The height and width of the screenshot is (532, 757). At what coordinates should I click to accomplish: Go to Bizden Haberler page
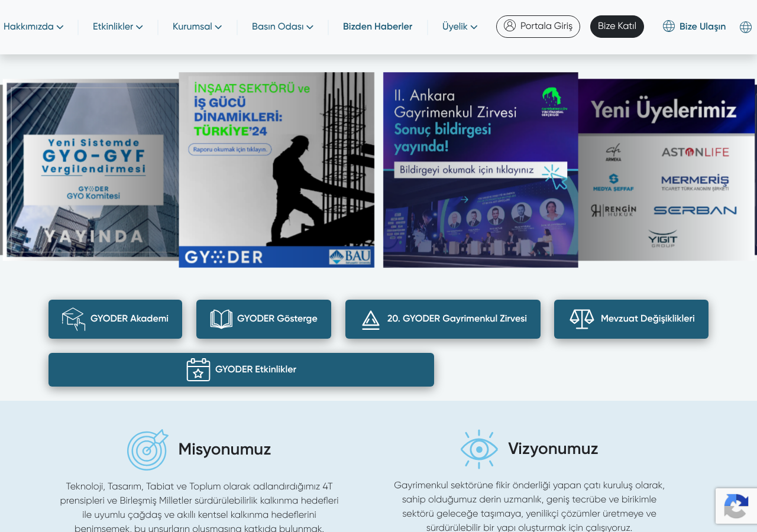click(x=377, y=27)
